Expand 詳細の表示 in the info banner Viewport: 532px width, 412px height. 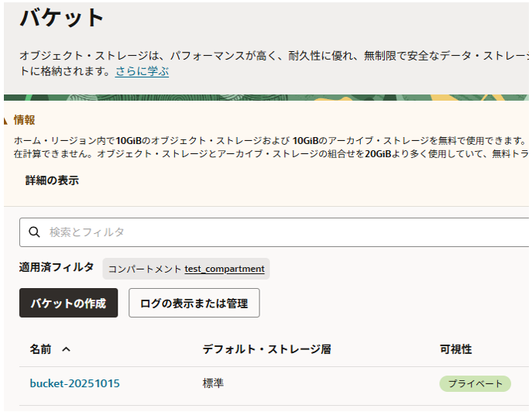[x=52, y=180]
